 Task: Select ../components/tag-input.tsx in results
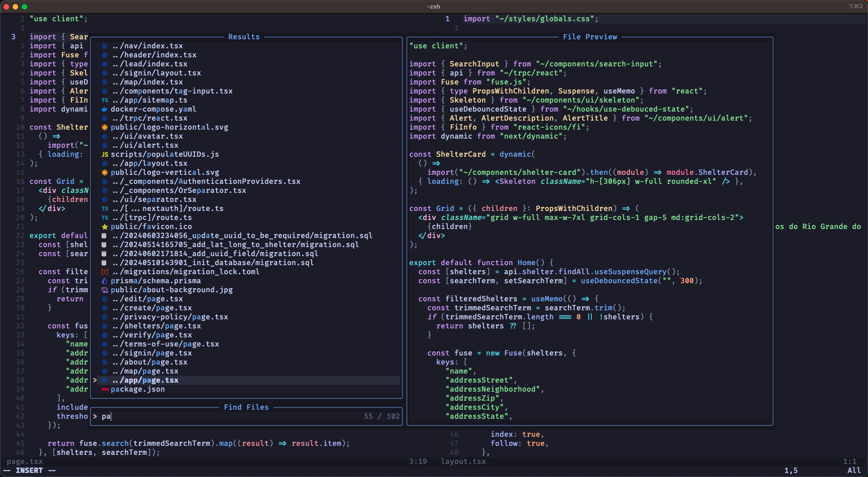click(x=246, y=91)
